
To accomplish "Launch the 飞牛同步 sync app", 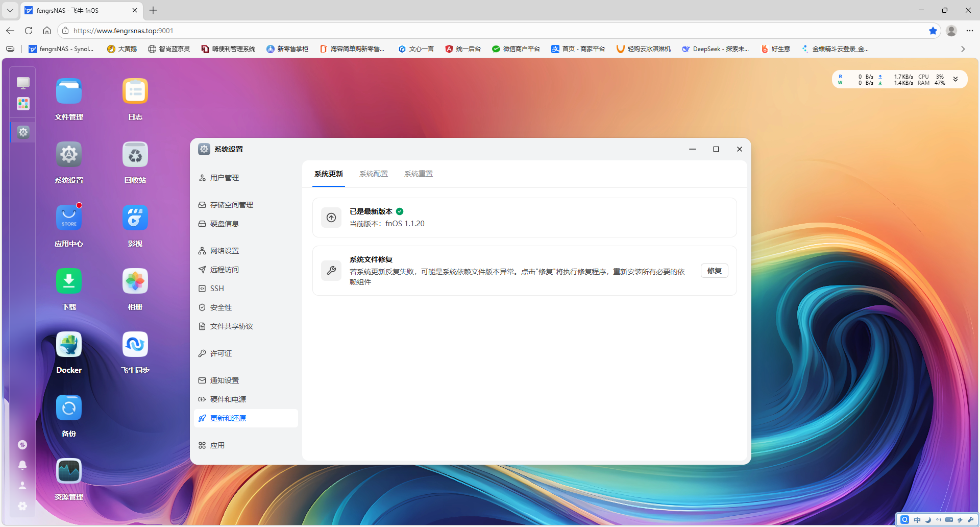I will 135,344.
